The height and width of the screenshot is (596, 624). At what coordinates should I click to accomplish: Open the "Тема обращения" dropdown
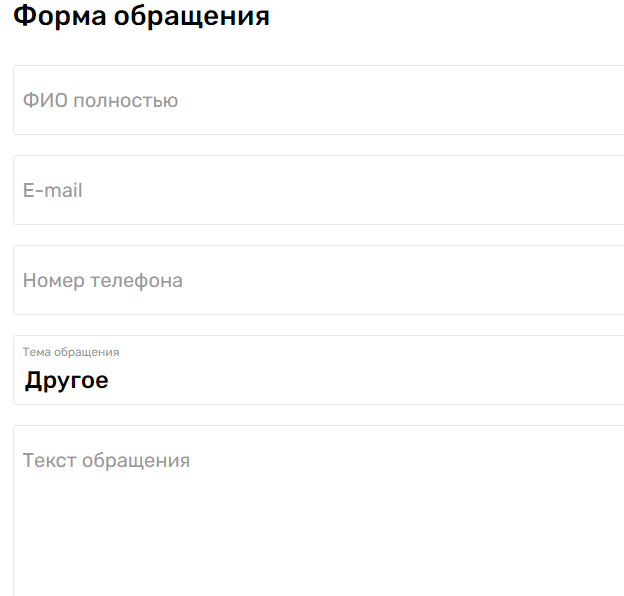320,370
